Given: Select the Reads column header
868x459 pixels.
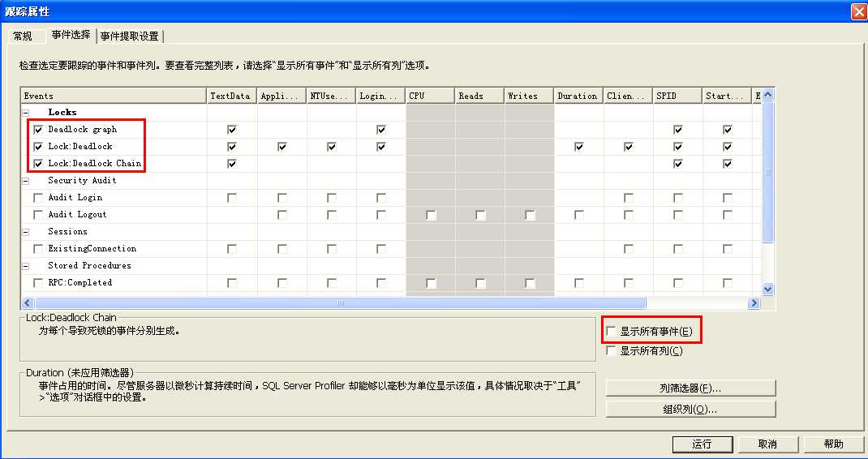Looking at the screenshot, I should 479,96.
